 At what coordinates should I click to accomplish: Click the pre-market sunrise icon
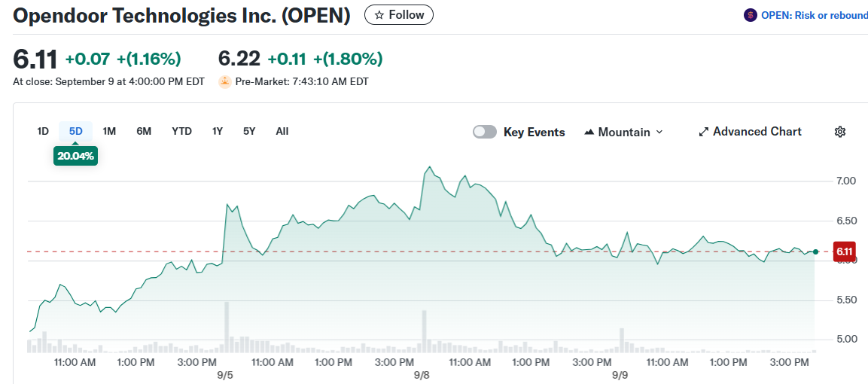click(225, 82)
